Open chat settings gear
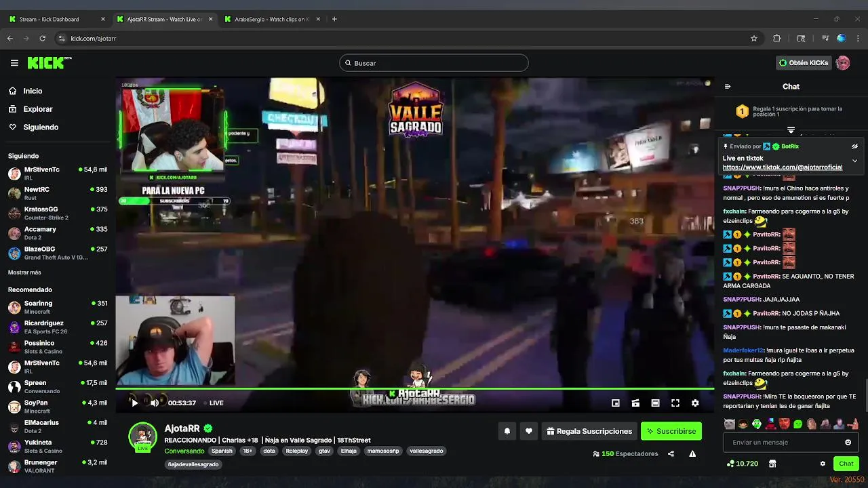868x488 pixels. pyautogui.click(x=823, y=464)
